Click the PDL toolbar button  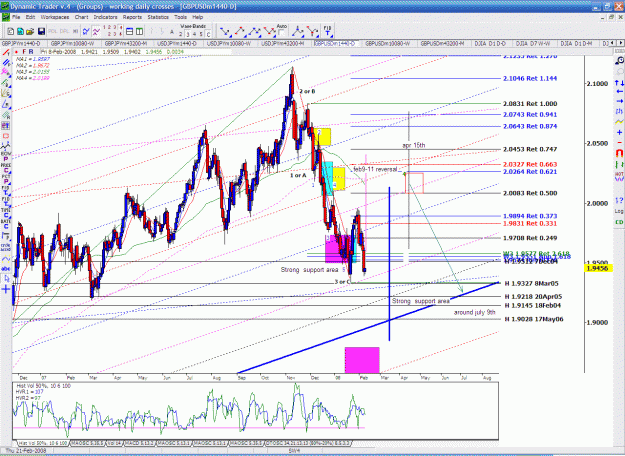53,31
